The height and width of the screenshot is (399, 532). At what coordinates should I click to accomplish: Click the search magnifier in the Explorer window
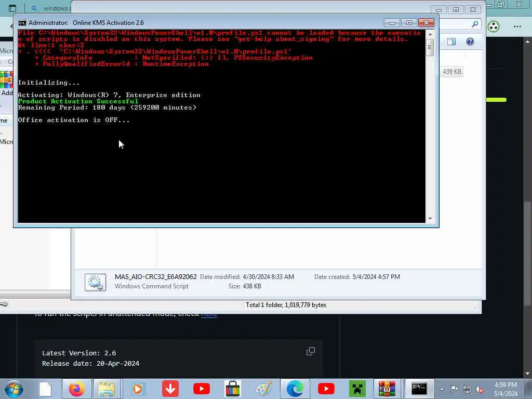point(475,24)
